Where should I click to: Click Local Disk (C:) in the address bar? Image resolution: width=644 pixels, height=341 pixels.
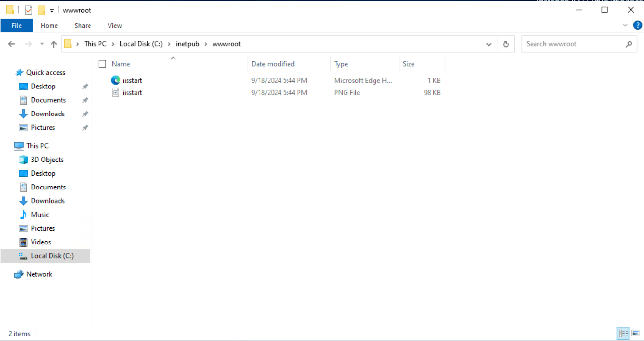click(141, 44)
